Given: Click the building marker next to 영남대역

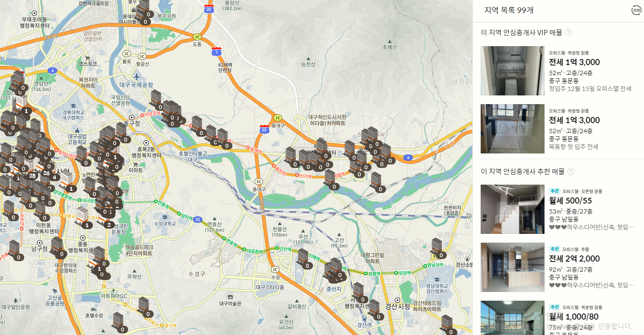Looking at the screenshot, I should pos(438,248).
